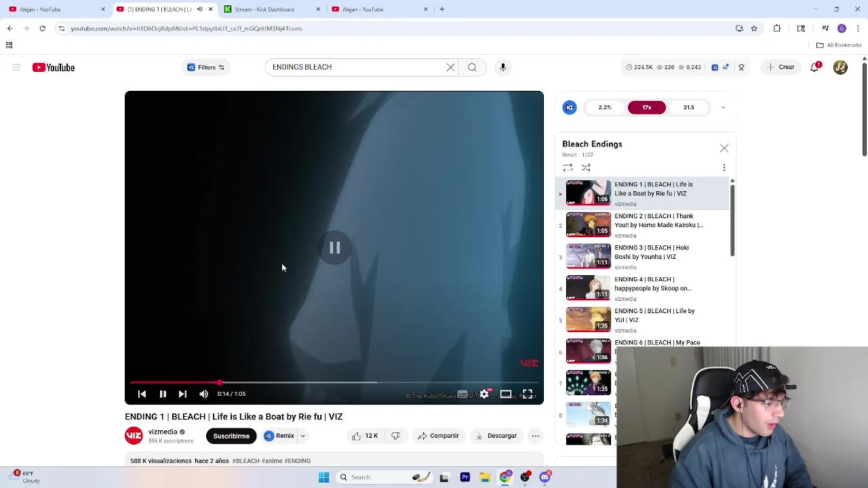
Task: Like the video (12 K)
Action: tap(365, 436)
